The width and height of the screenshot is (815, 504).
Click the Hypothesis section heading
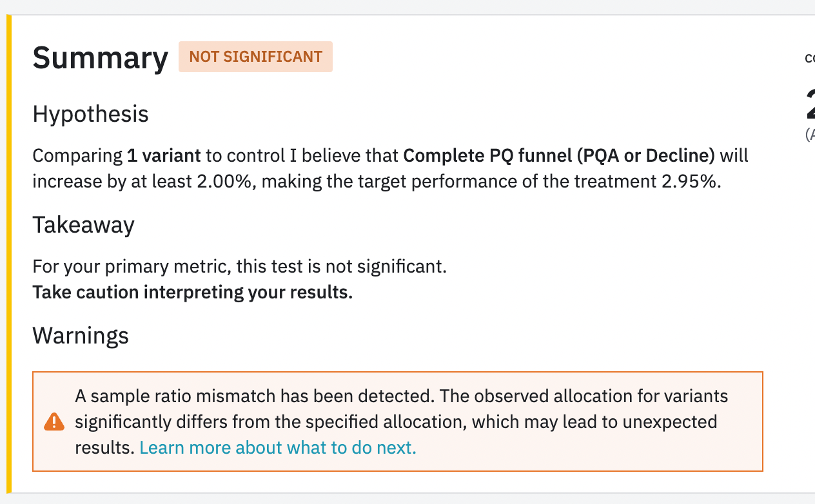91,114
